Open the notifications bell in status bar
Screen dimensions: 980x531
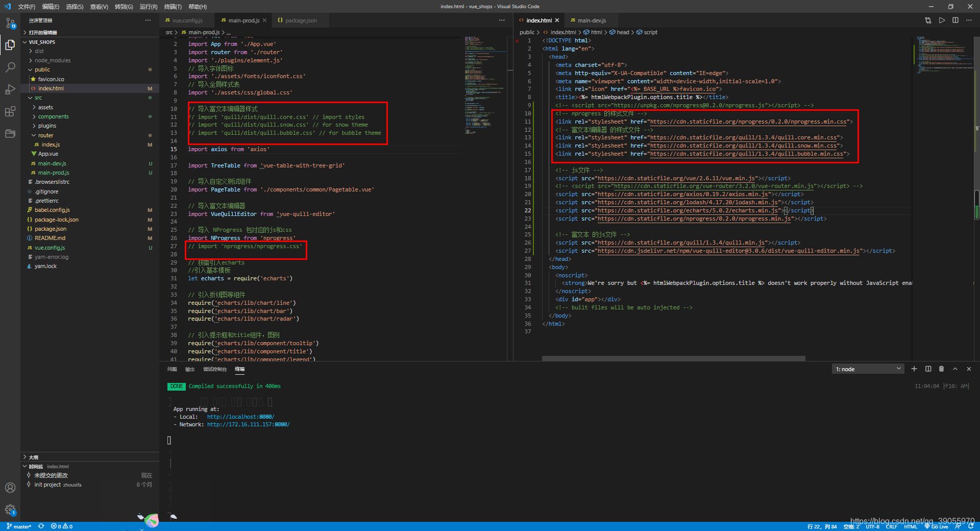pyautogui.click(x=970, y=526)
